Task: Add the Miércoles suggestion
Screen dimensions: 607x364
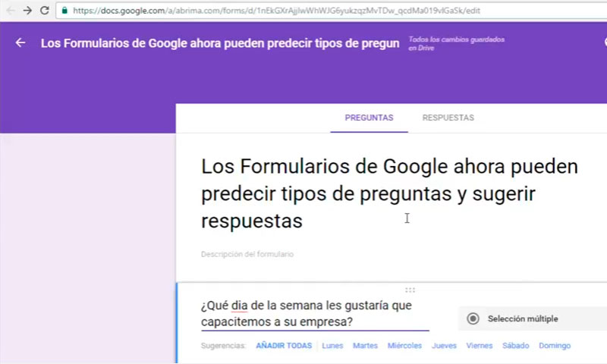Action: click(x=404, y=346)
